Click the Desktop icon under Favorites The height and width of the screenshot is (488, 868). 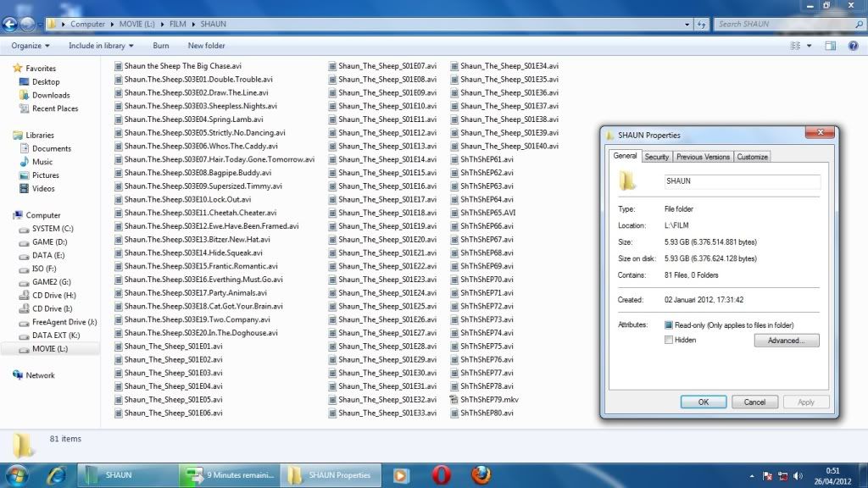click(25, 82)
